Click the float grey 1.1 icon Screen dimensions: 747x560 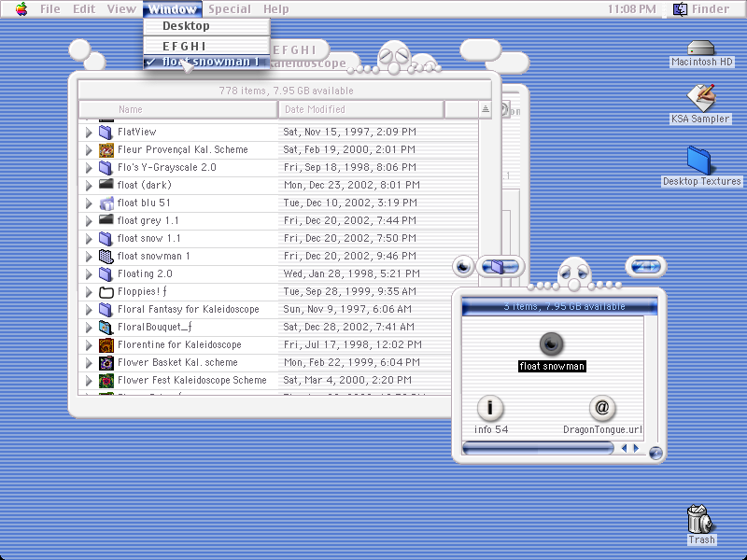point(106,219)
